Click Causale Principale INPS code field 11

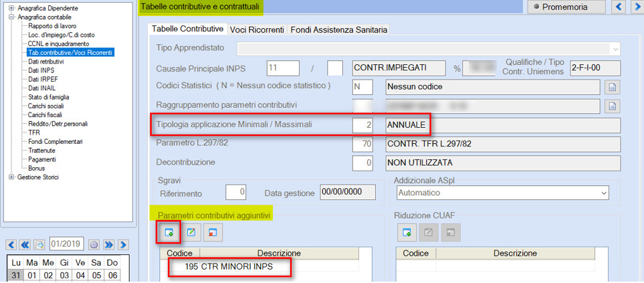[283, 68]
